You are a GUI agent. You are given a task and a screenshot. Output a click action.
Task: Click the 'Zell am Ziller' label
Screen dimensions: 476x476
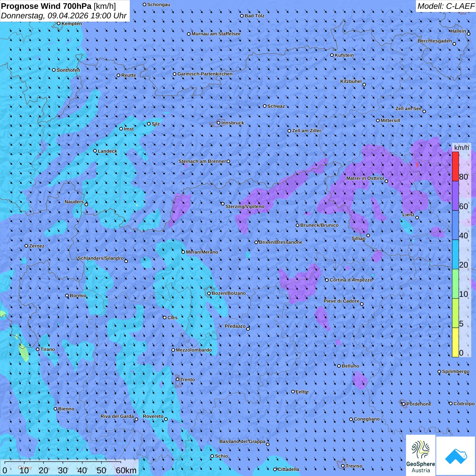coord(307,131)
